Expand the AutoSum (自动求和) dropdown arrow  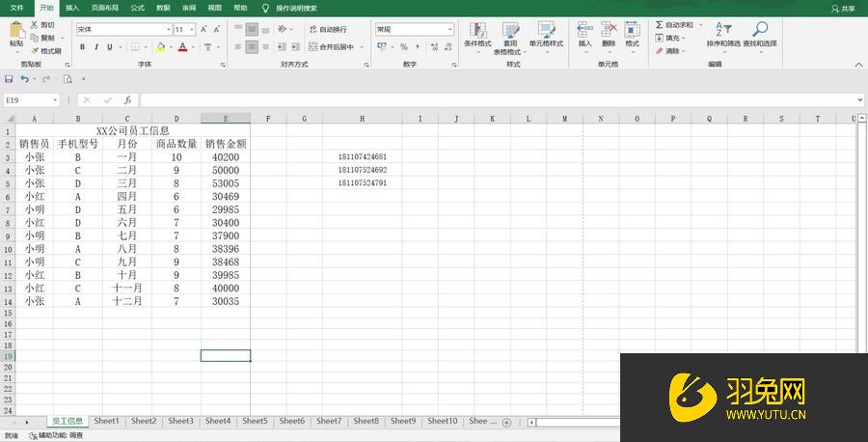point(701,25)
